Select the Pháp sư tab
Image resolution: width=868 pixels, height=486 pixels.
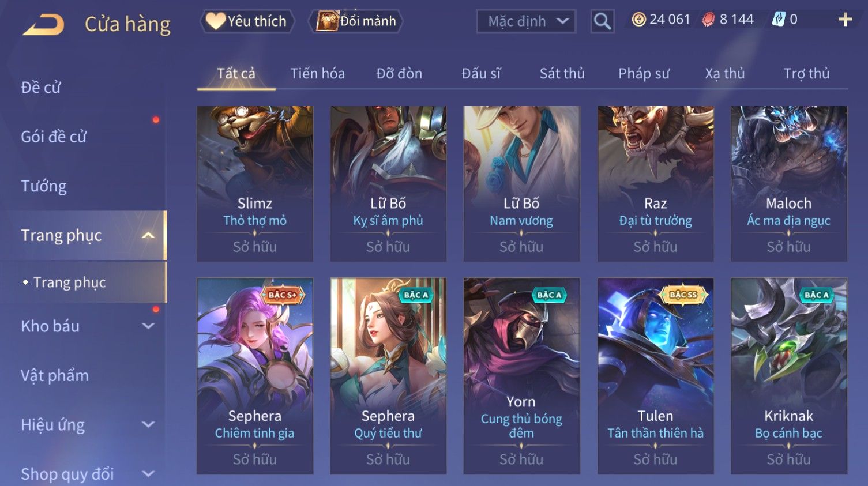644,74
